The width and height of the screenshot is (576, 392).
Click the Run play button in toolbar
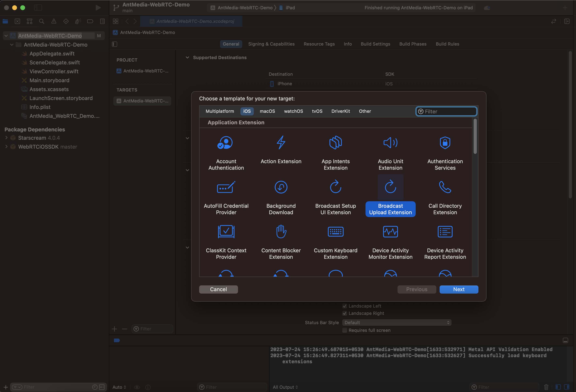(98, 8)
